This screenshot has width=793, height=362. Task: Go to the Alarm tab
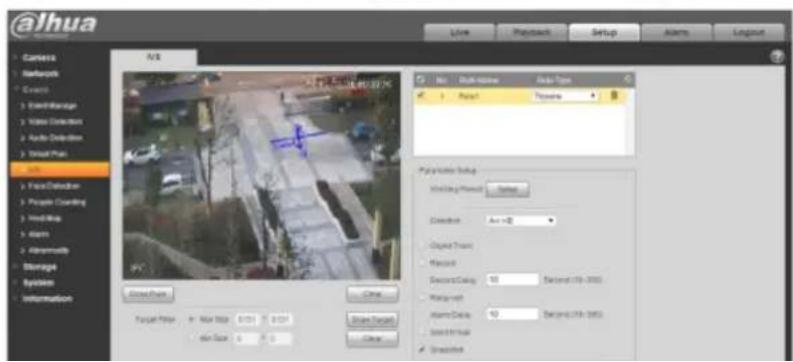pyautogui.click(x=676, y=32)
